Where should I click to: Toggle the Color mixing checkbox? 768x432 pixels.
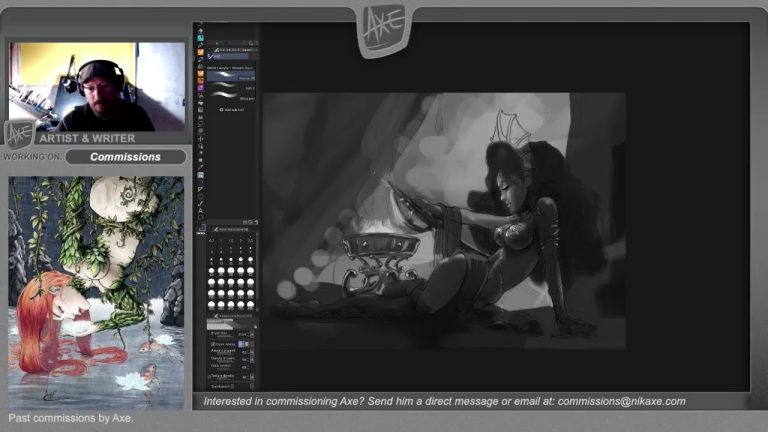(213, 343)
